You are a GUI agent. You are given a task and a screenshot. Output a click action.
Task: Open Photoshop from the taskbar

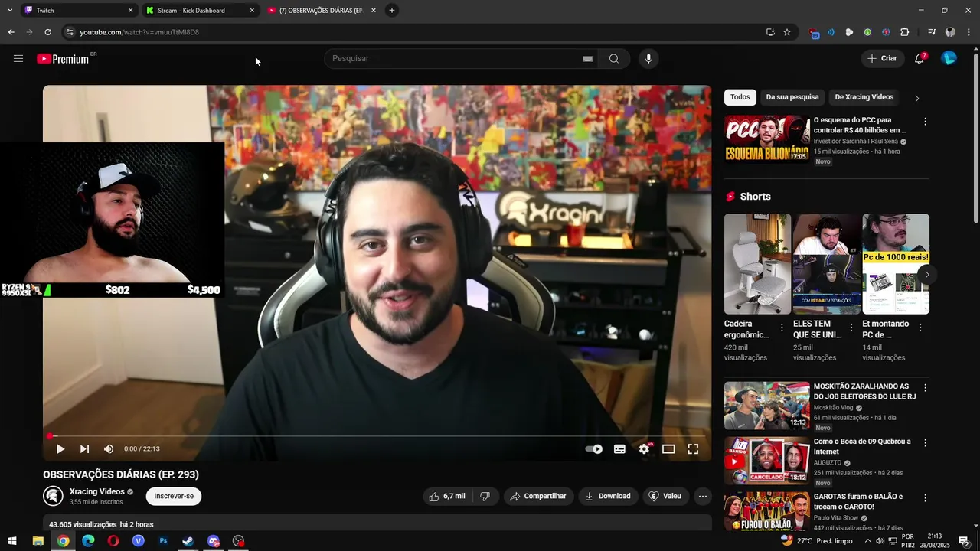pos(163,541)
